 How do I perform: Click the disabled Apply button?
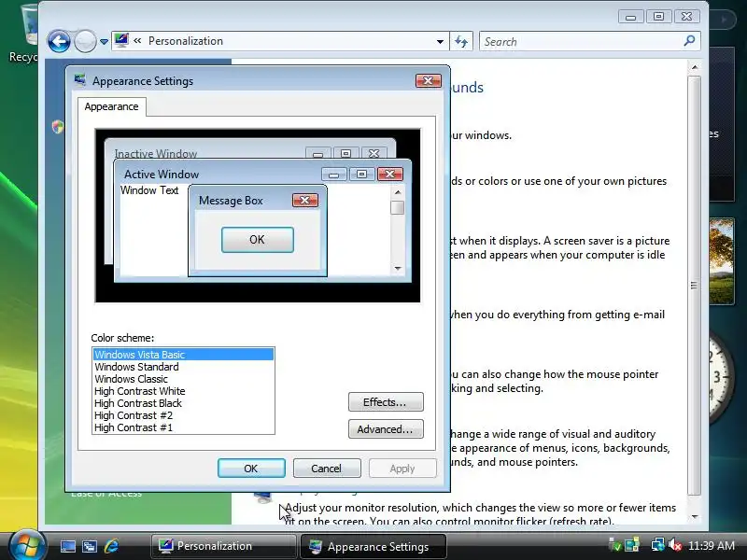click(x=402, y=469)
